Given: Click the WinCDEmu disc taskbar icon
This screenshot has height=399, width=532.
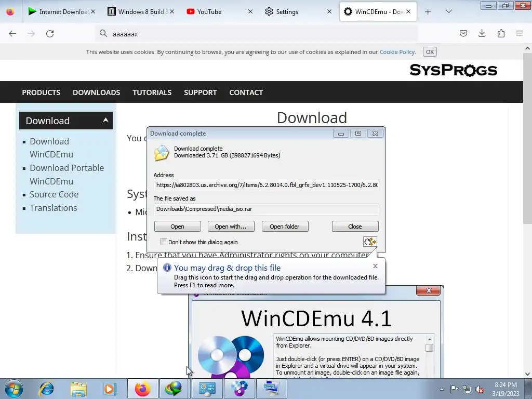Looking at the screenshot, I should (x=239, y=389).
